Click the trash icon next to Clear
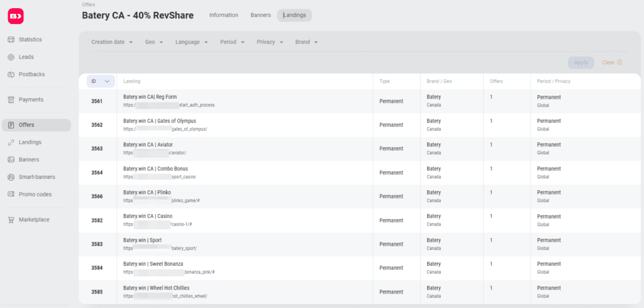The image size is (644, 308). click(619, 62)
